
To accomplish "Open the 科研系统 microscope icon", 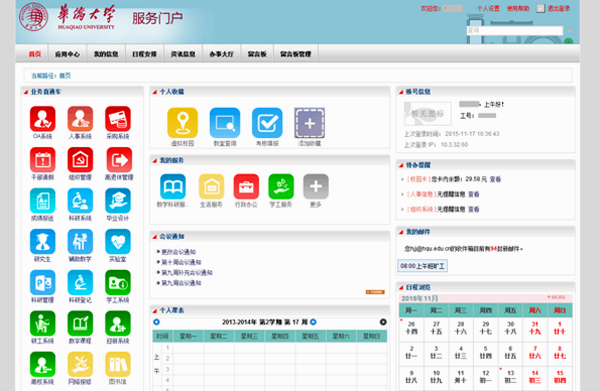I will coord(80,201).
